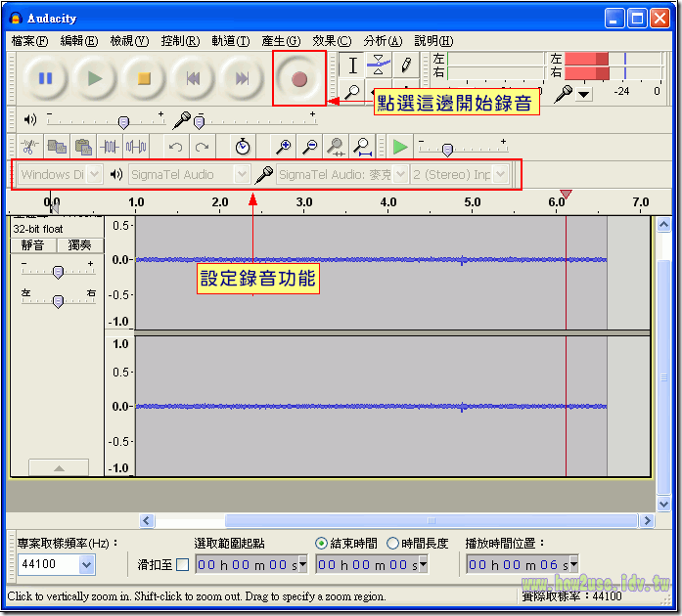Open the 檔案 menu
The image size is (682, 616).
tap(29, 41)
